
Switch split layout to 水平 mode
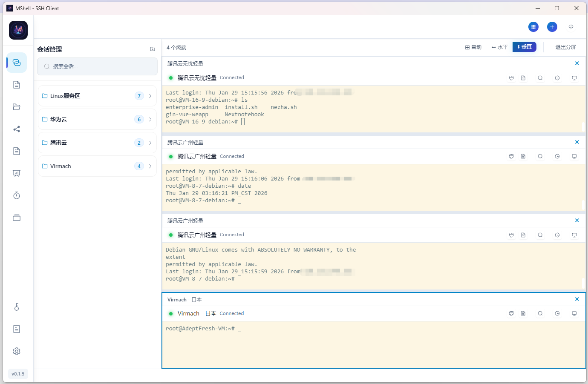[x=499, y=47]
